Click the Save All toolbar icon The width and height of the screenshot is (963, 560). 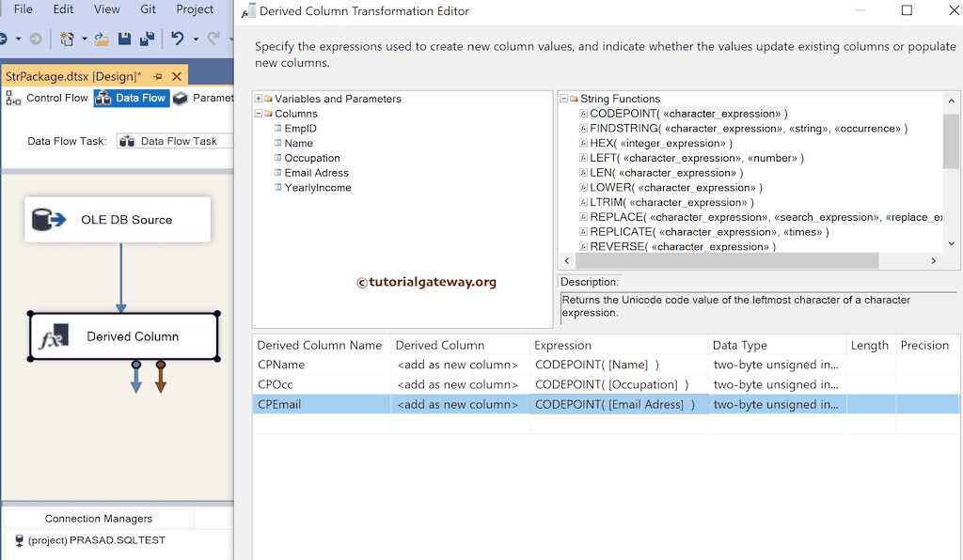148,39
